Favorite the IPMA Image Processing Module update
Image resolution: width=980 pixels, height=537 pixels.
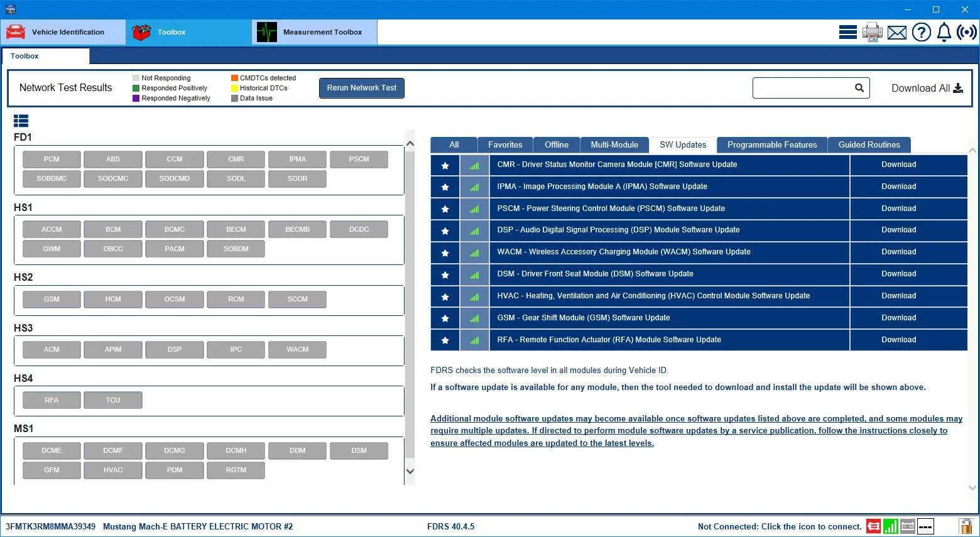pyautogui.click(x=445, y=187)
